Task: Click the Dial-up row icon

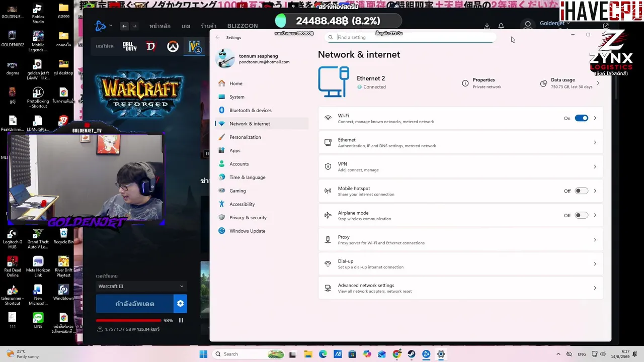Action: [328, 264]
